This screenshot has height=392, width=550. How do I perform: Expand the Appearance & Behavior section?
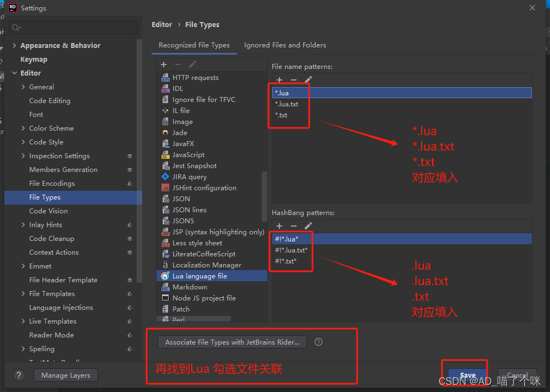pyautogui.click(x=14, y=45)
